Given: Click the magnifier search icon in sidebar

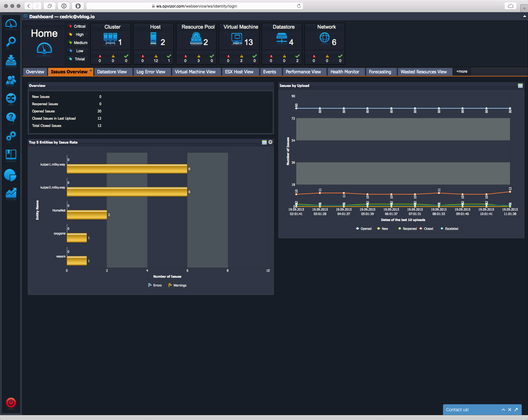Looking at the screenshot, I should pyautogui.click(x=11, y=42).
